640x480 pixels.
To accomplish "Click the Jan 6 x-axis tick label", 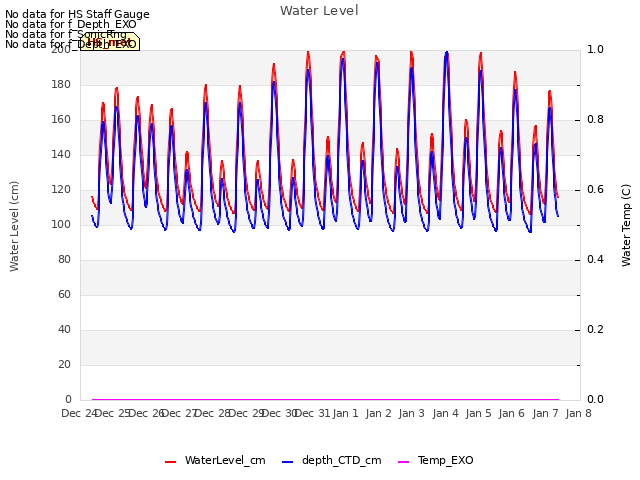I will pos(511,413).
